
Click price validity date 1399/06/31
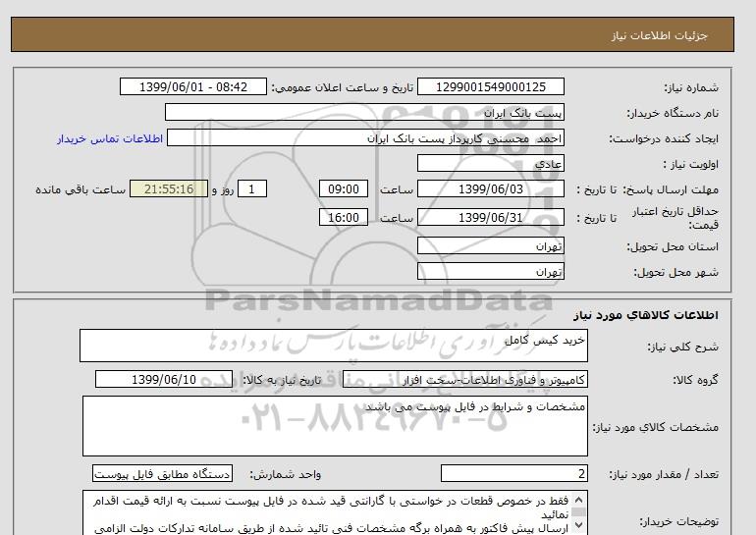click(490, 217)
